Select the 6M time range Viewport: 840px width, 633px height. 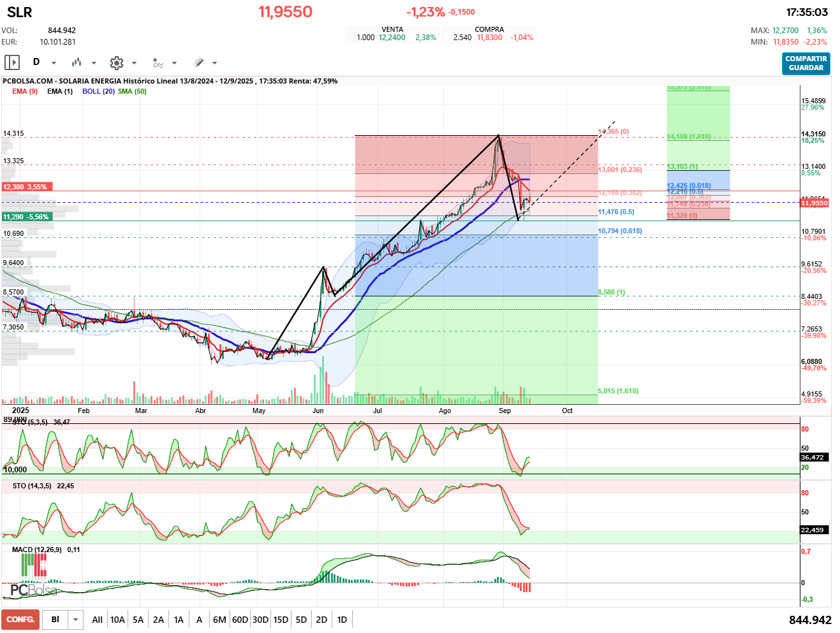pos(219,620)
